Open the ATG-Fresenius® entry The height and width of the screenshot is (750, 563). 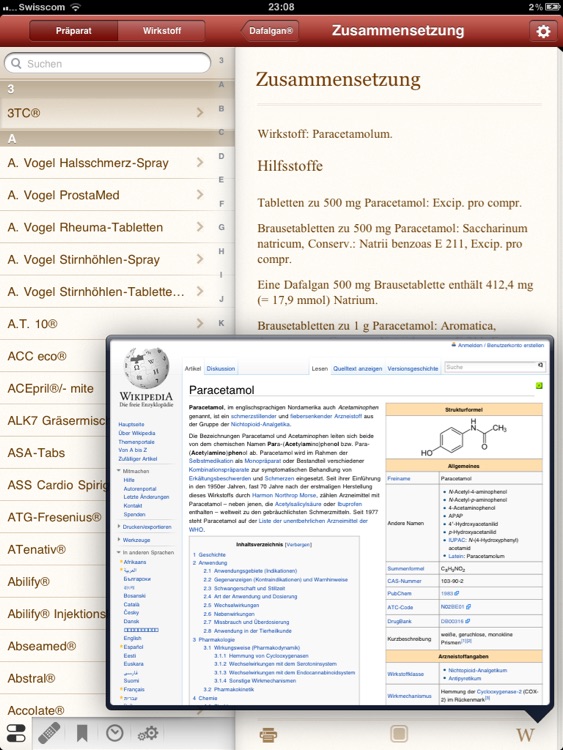53,517
